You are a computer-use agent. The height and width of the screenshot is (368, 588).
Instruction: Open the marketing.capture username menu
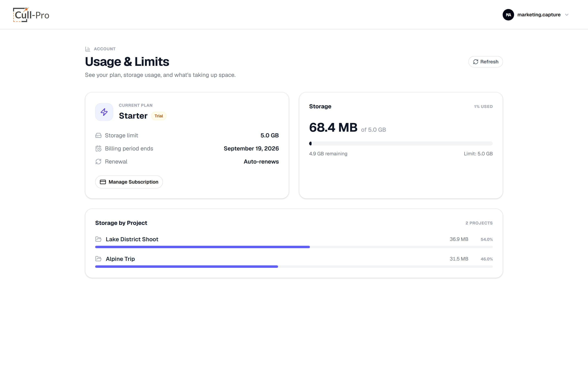click(539, 15)
